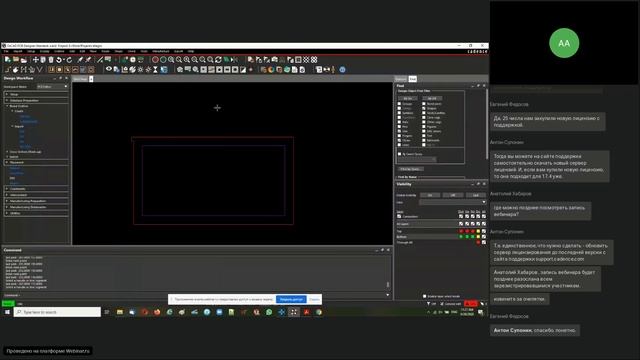Expand the Setup section in Design Workflow
The width and height of the screenshot is (640, 360).
(x=7, y=94)
